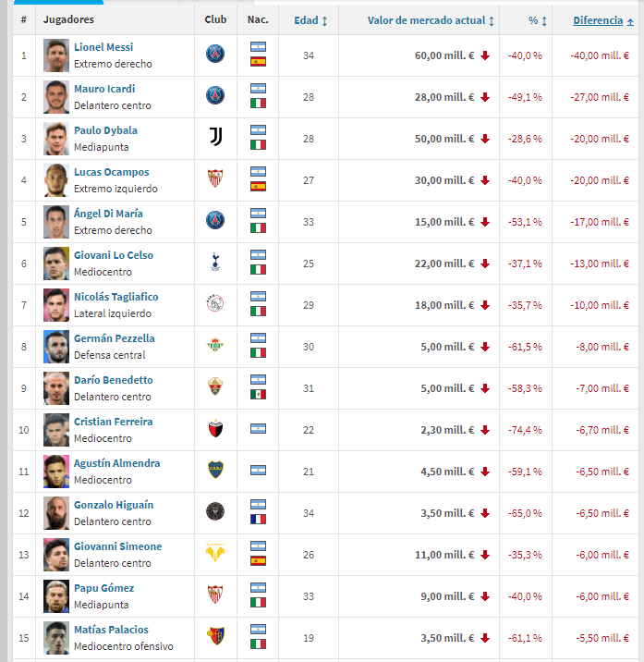Screen dimensions: 644x662
Task: Click Darío Benedetto's portrait thumbnail
Action: (x=56, y=387)
